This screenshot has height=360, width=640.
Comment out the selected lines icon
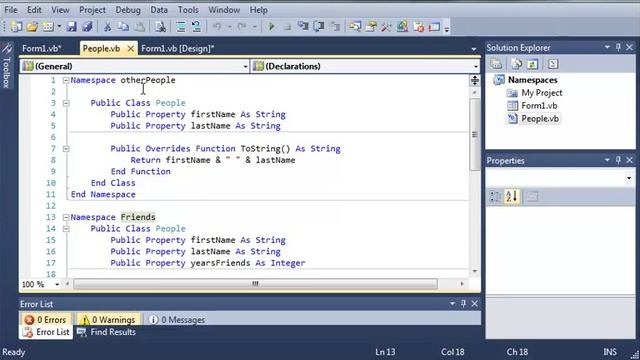click(180, 27)
